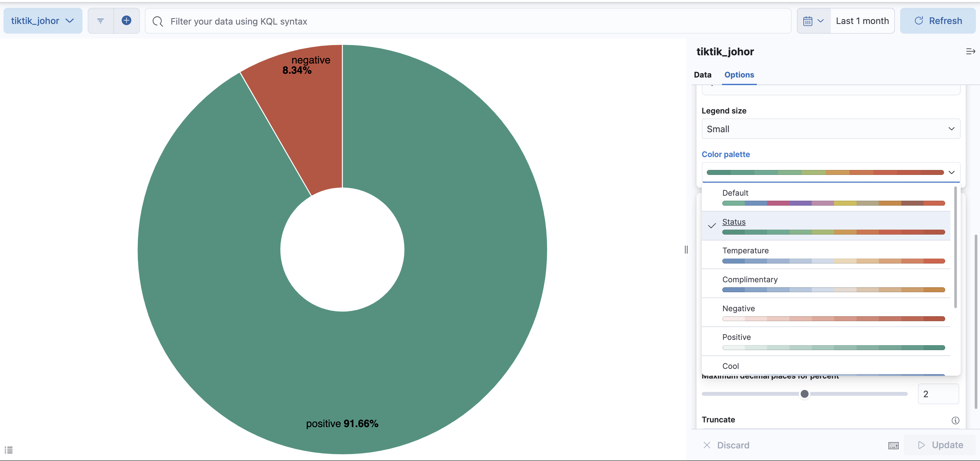Open the filter options icon beside the data view selector

(100, 20)
